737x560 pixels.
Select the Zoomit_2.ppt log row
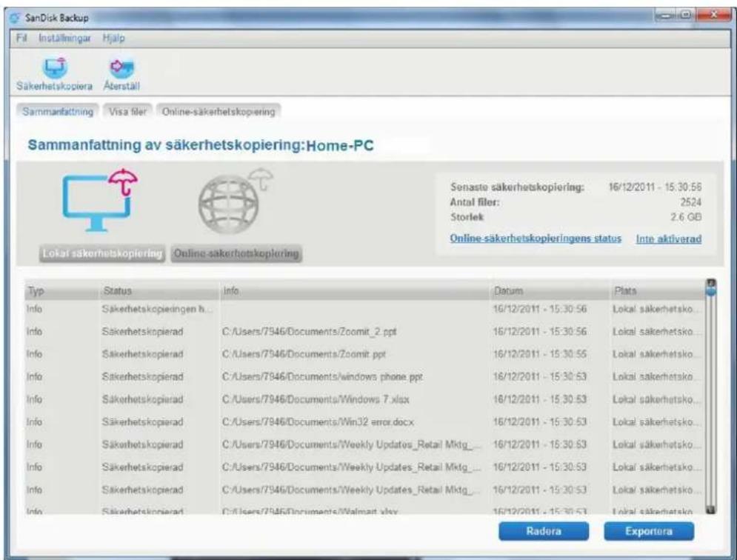coord(364,332)
